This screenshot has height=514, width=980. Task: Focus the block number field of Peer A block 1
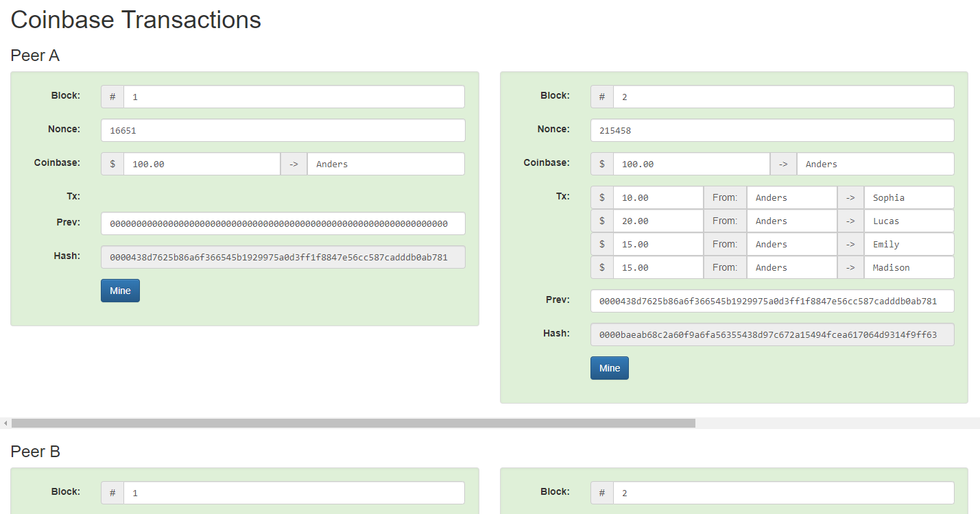coord(294,97)
